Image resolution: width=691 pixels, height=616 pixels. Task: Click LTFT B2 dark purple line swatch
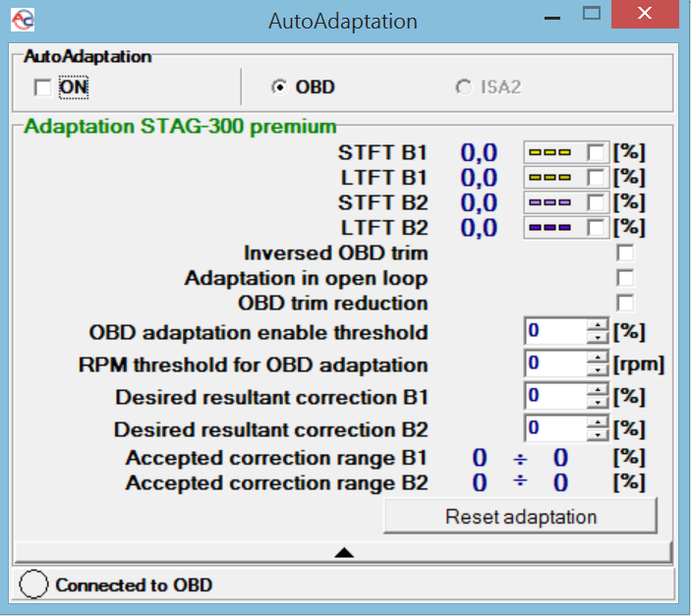coord(550,228)
